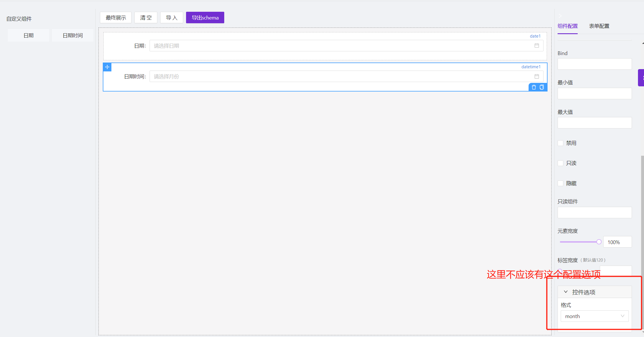Switch to 表单配置 tab
The image size is (644, 337).
pos(599,26)
